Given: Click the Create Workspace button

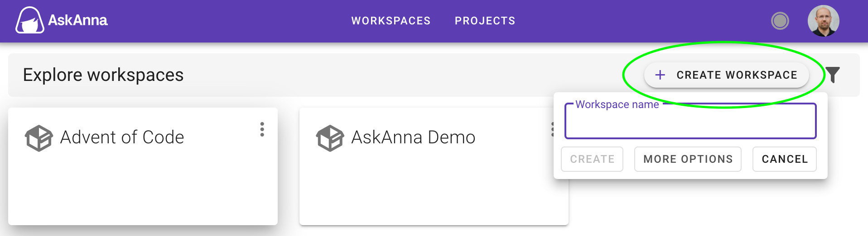Looking at the screenshot, I should tap(727, 75).
